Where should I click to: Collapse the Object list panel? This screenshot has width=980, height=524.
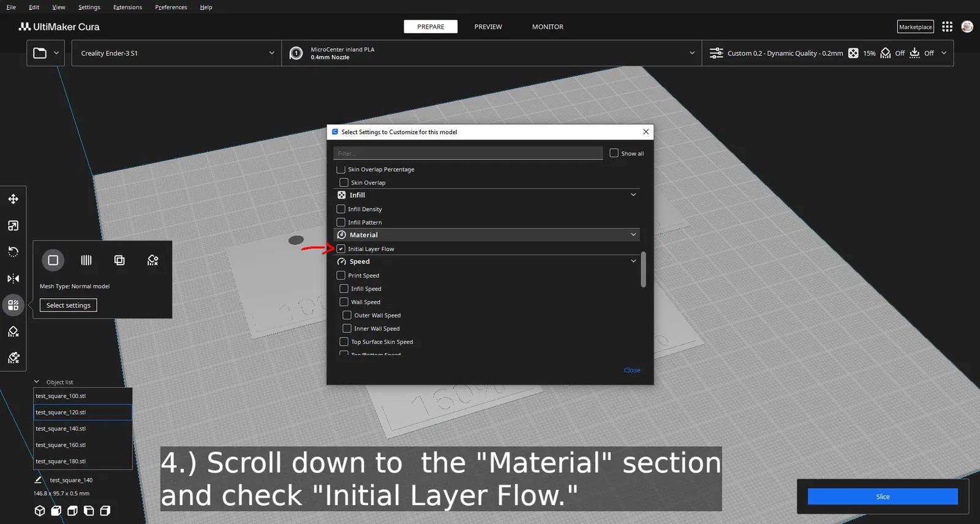[x=37, y=382]
